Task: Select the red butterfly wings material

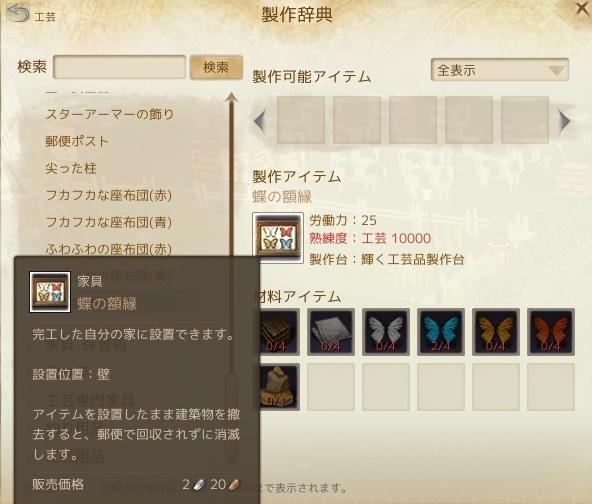Action: click(x=551, y=332)
